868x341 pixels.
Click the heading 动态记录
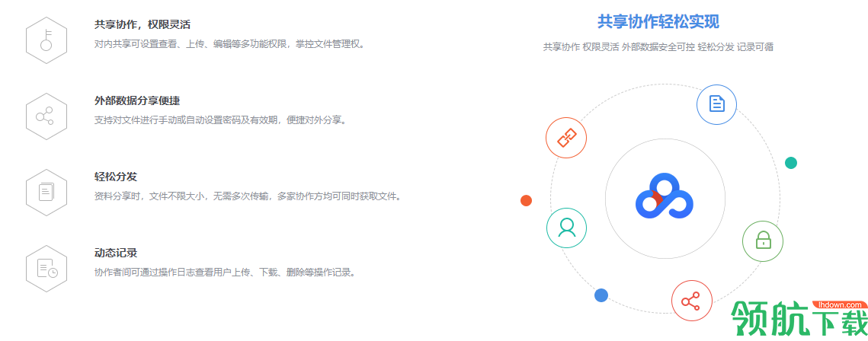116,253
